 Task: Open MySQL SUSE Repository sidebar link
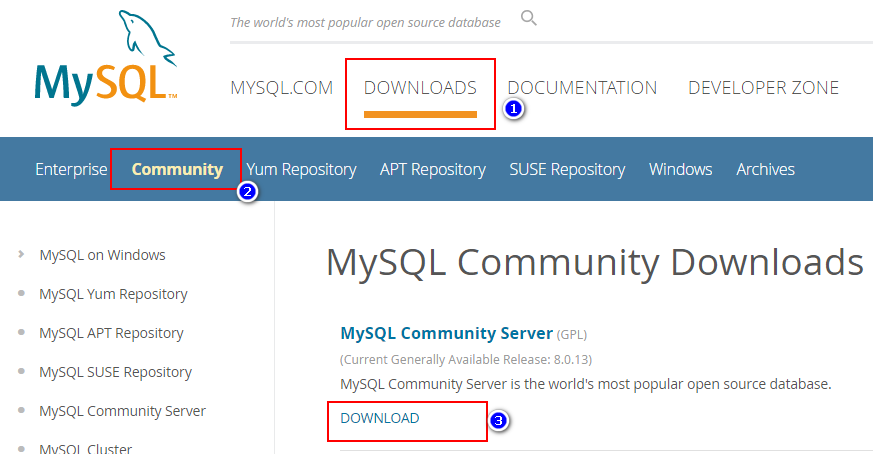click(x=115, y=372)
